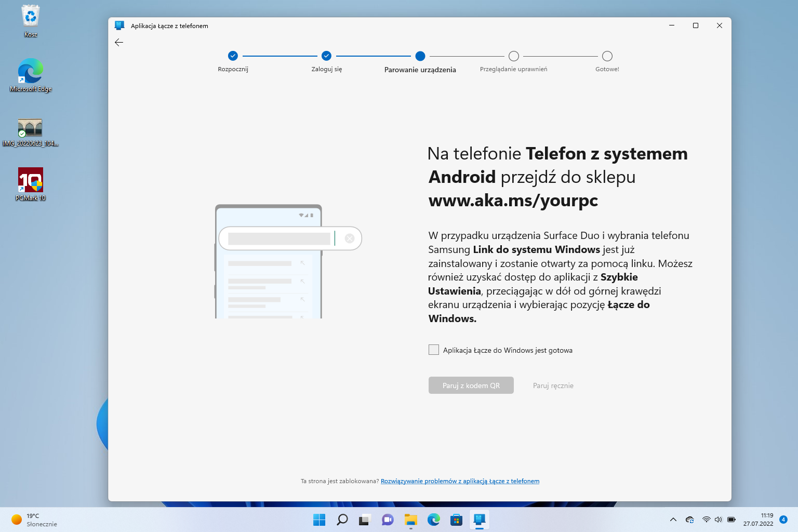The width and height of the screenshot is (798, 532).
Task: Check 'Aplikacja Łącze do Windows jest gotowa' checkbox
Action: pyautogui.click(x=434, y=350)
